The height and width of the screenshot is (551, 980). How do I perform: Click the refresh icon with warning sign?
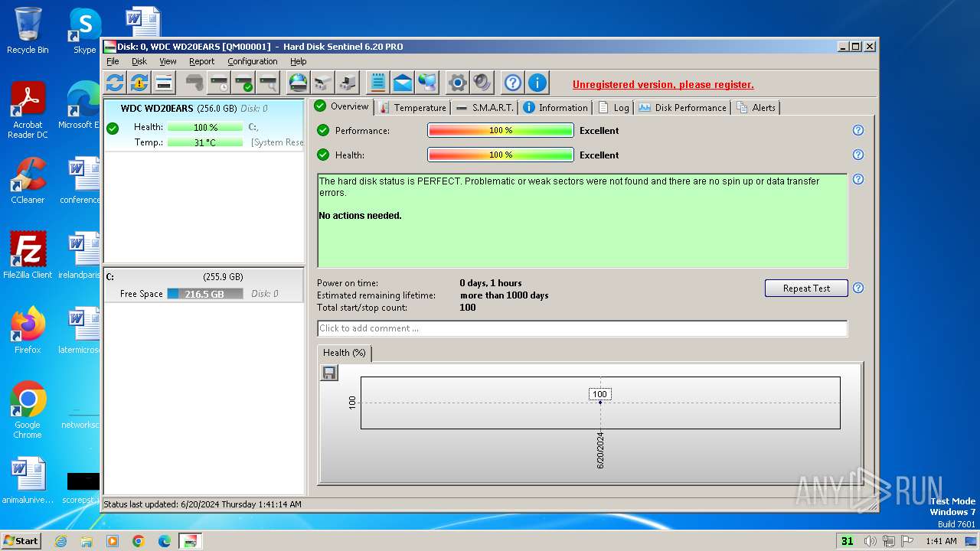point(139,83)
